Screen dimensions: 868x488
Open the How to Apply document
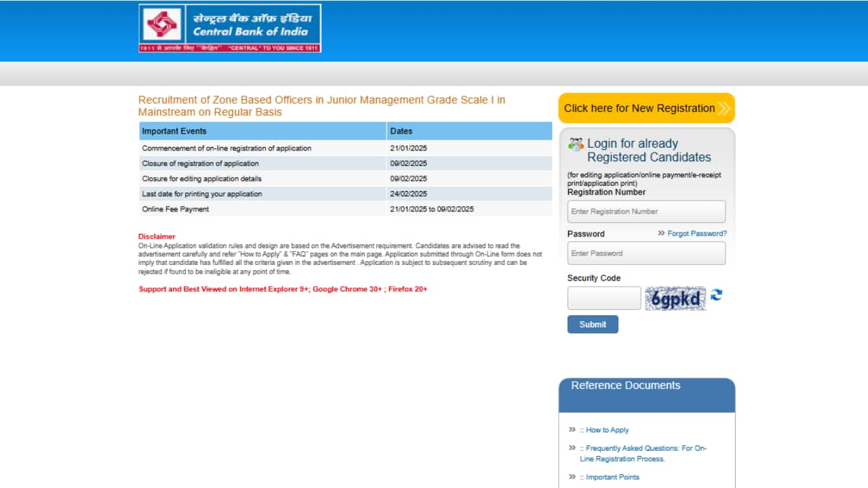[x=606, y=430]
